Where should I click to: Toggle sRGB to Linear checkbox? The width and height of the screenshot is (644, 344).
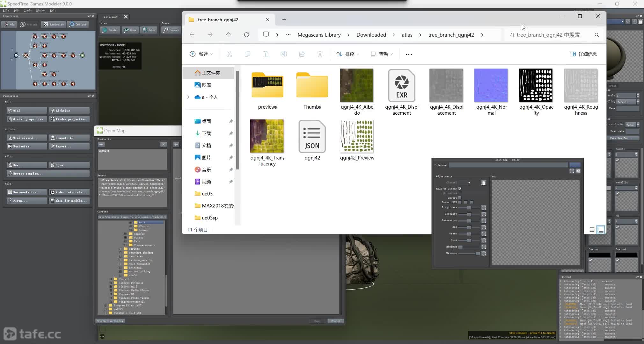click(460, 189)
